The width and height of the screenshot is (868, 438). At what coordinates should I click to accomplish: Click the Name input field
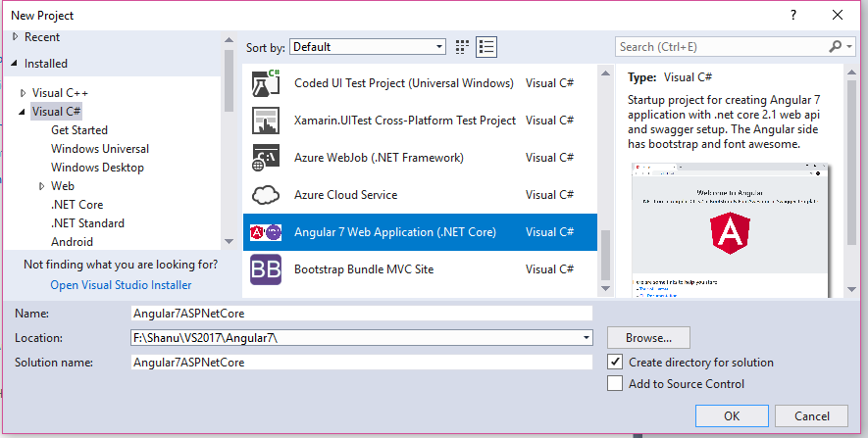pos(362,314)
